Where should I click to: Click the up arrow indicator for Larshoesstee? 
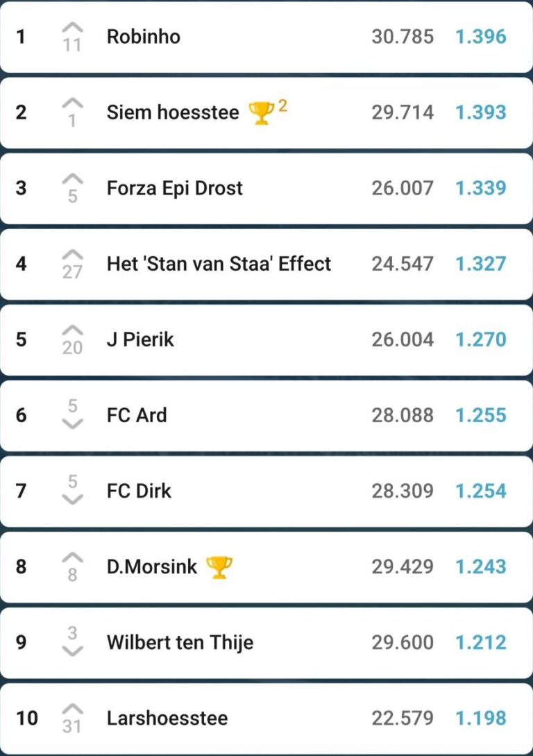(72, 710)
